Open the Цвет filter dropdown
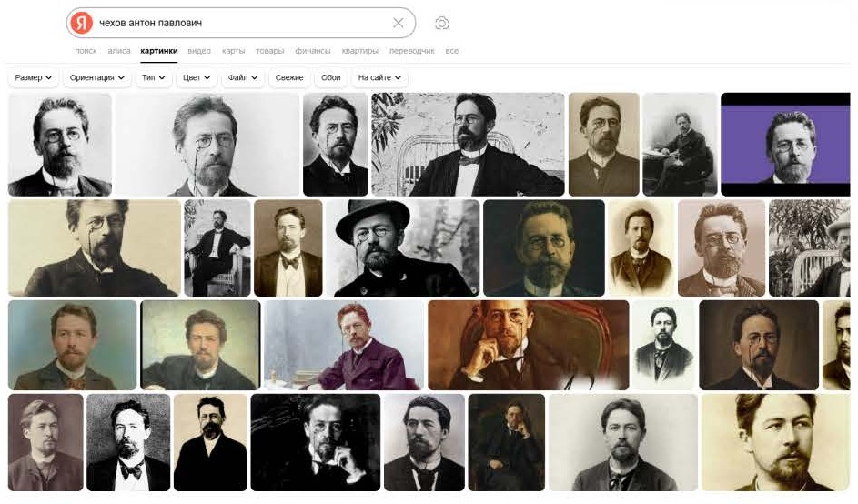858x504 pixels. coord(197,77)
